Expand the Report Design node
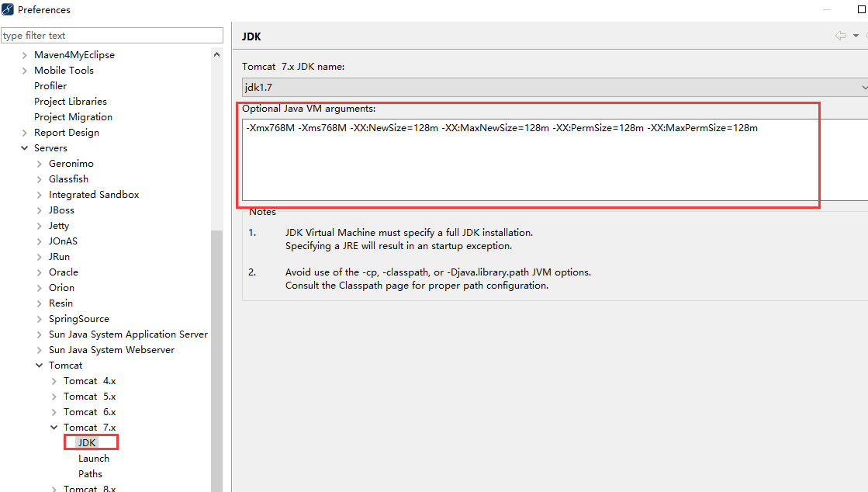 coord(24,133)
